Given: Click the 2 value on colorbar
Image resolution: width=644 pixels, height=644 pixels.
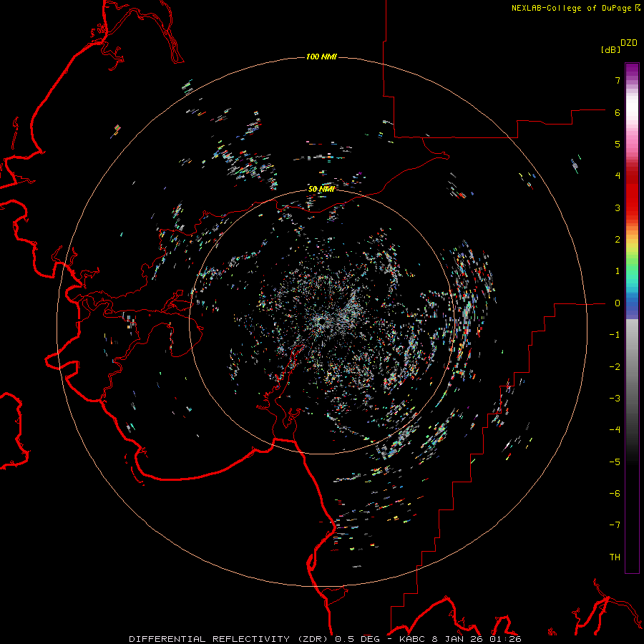Looking at the screenshot, I should [618, 240].
